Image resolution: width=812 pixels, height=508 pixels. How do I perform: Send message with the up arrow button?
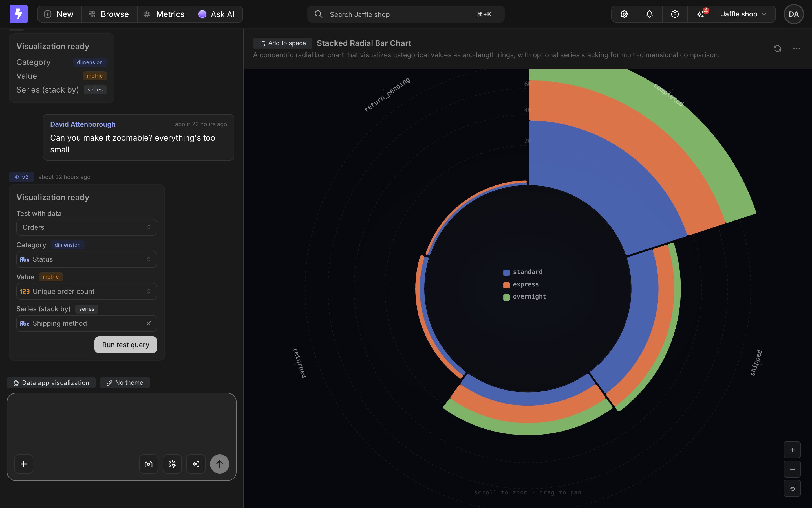tap(219, 464)
